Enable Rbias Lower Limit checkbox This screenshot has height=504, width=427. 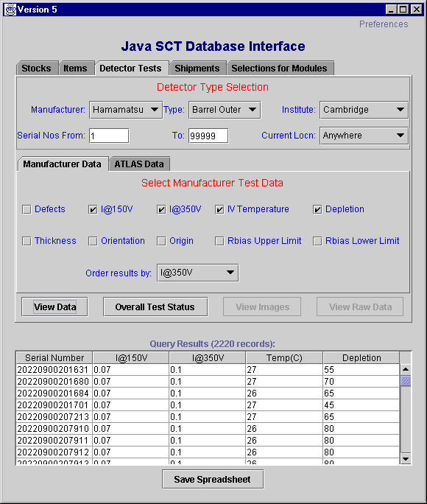point(317,241)
